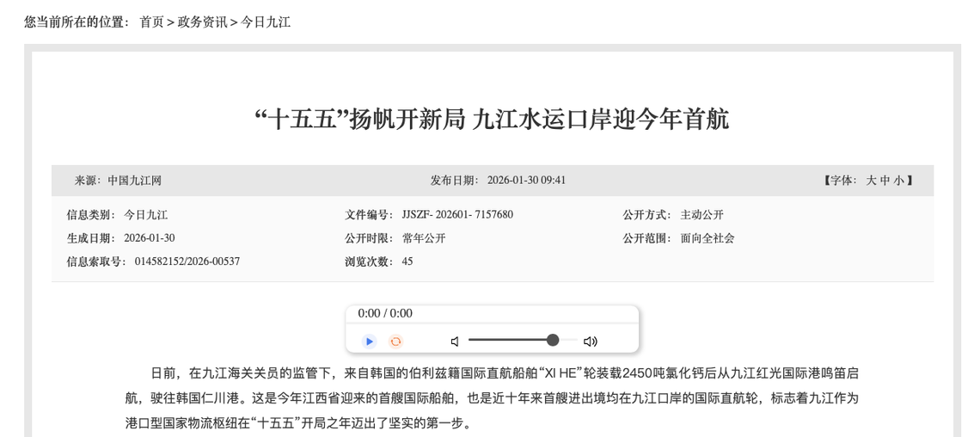Click the index number 014582152/2026-00537
The width and height of the screenshot is (980, 437).
pyautogui.click(x=187, y=262)
